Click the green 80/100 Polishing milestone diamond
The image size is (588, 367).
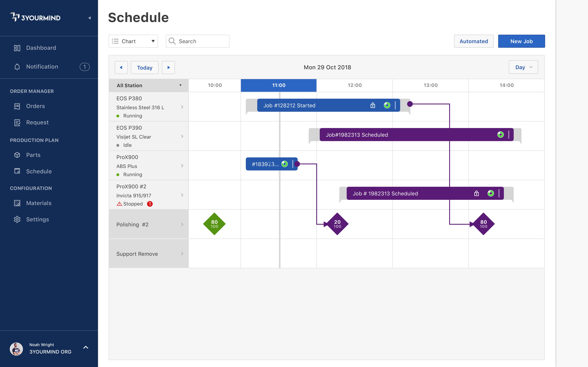(214, 224)
